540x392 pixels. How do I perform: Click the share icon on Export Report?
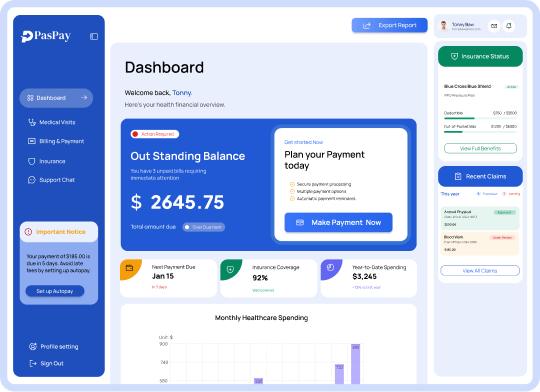pyautogui.click(x=367, y=25)
